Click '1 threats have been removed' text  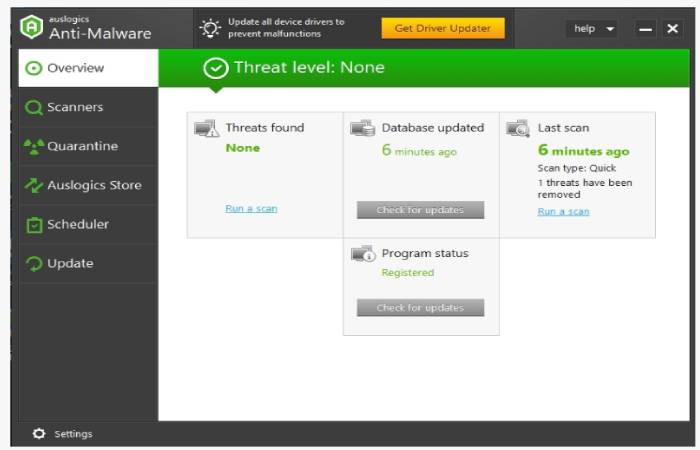click(x=585, y=188)
